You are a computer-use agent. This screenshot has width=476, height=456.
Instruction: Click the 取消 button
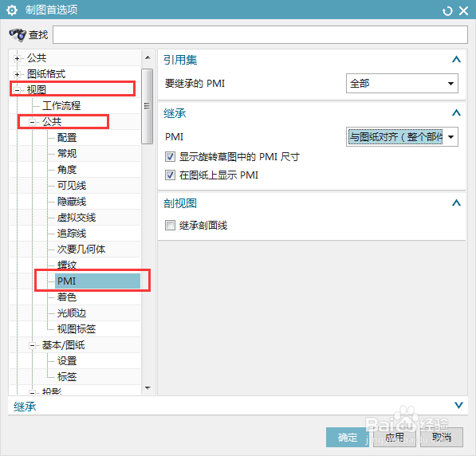[x=442, y=437]
